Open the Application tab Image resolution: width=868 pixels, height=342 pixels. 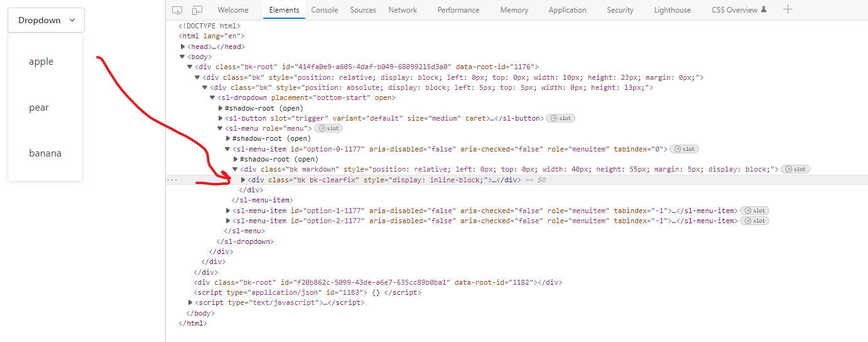[x=567, y=10]
